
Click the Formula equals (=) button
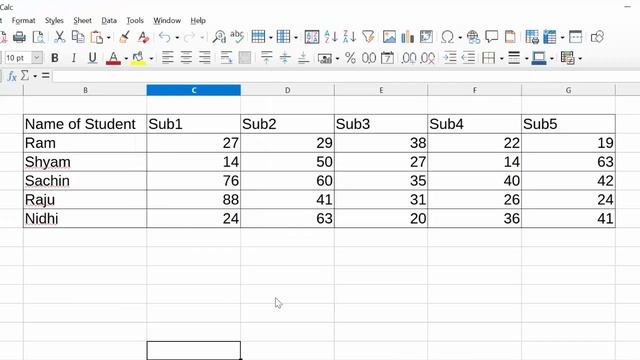point(46,76)
